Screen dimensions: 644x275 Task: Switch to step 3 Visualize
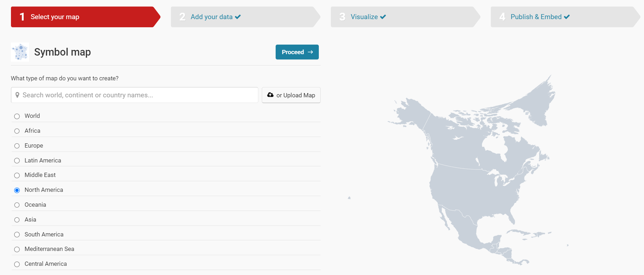[406, 17]
